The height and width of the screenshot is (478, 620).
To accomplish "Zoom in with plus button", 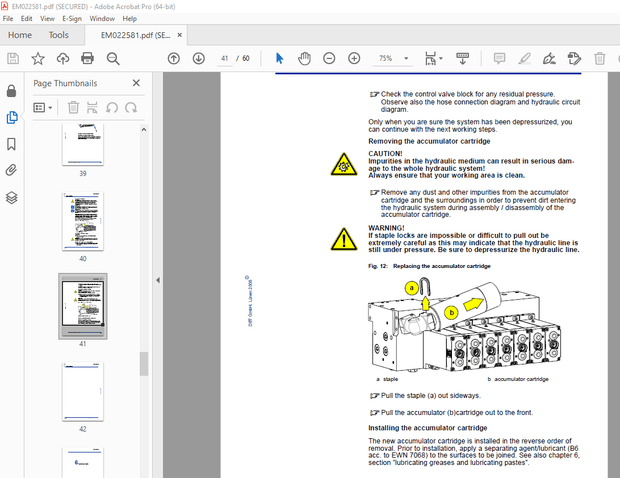I will 354,59.
